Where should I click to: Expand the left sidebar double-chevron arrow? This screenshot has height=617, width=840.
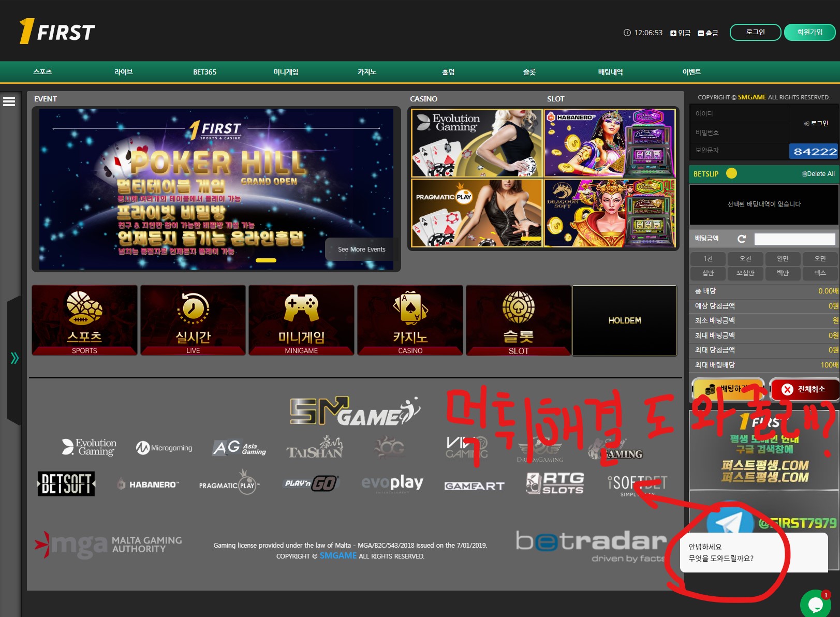tap(14, 358)
